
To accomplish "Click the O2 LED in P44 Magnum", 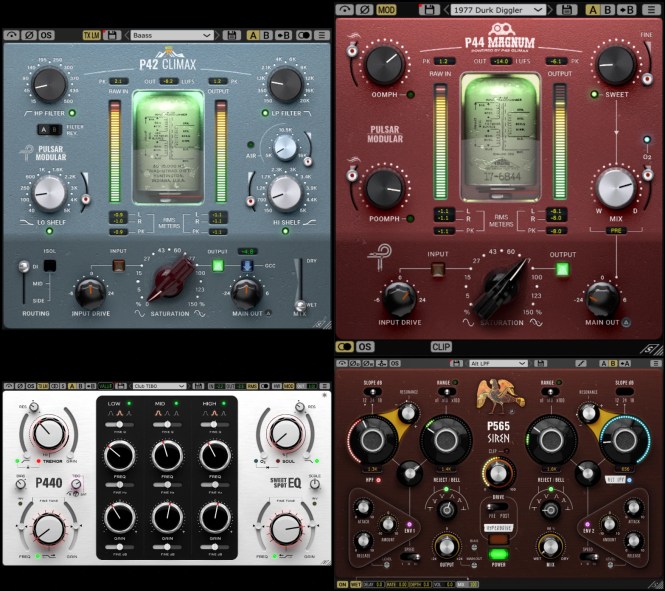I will pyautogui.click(x=647, y=139).
